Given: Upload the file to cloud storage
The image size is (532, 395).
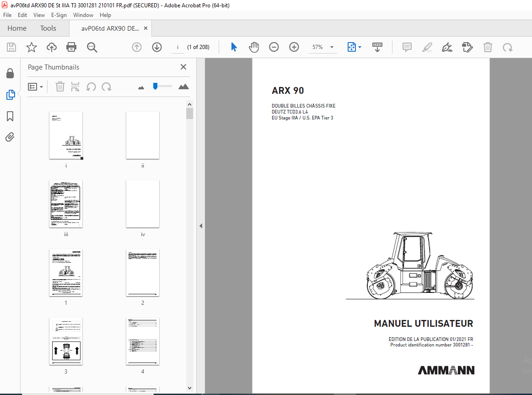Looking at the screenshot, I should 52,47.
